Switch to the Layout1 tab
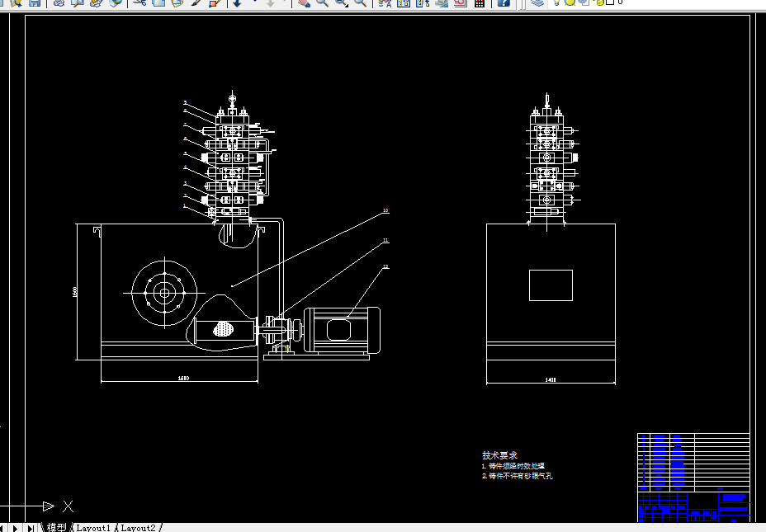This screenshot has height=532, width=766. click(93, 528)
